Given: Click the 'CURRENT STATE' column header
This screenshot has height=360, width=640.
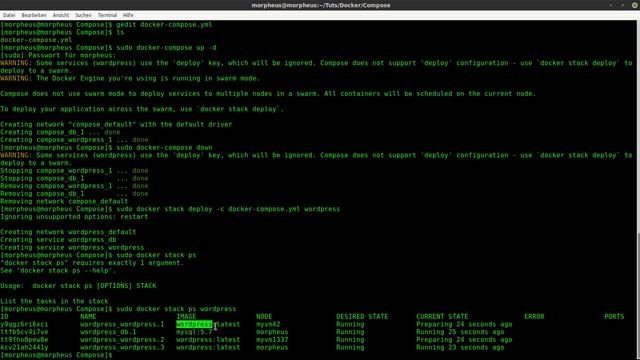Looking at the screenshot, I should [x=442, y=316].
